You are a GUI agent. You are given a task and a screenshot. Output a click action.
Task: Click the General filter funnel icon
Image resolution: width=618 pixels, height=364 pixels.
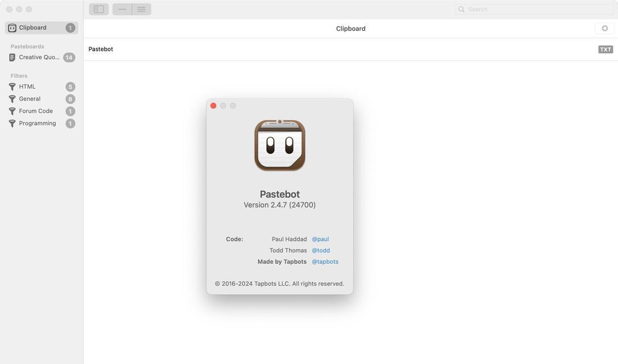point(12,99)
